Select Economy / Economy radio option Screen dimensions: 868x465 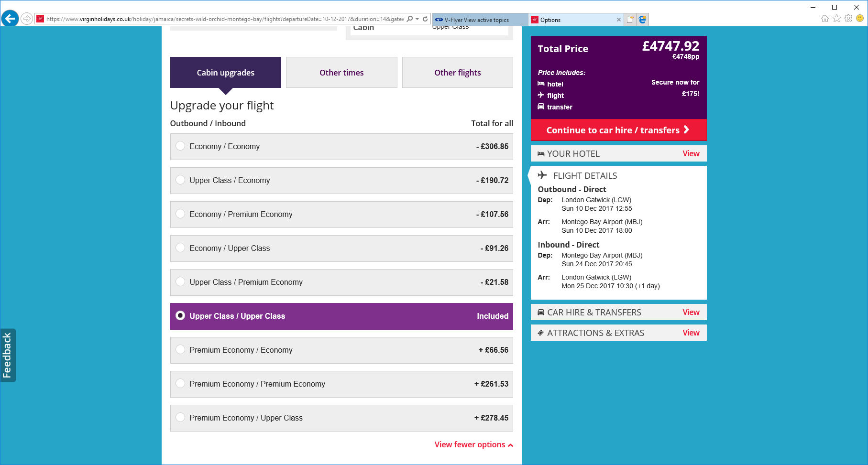tap(180, 146)
